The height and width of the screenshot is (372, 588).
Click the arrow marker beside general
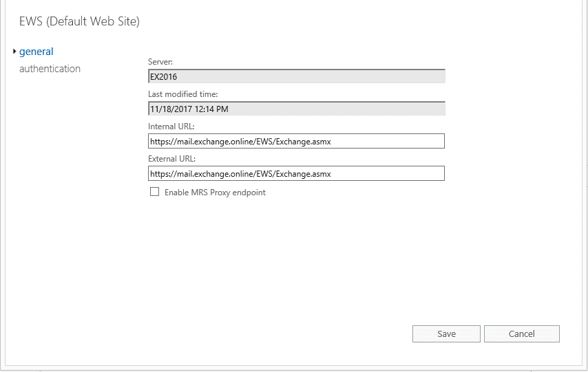(14, 52)
